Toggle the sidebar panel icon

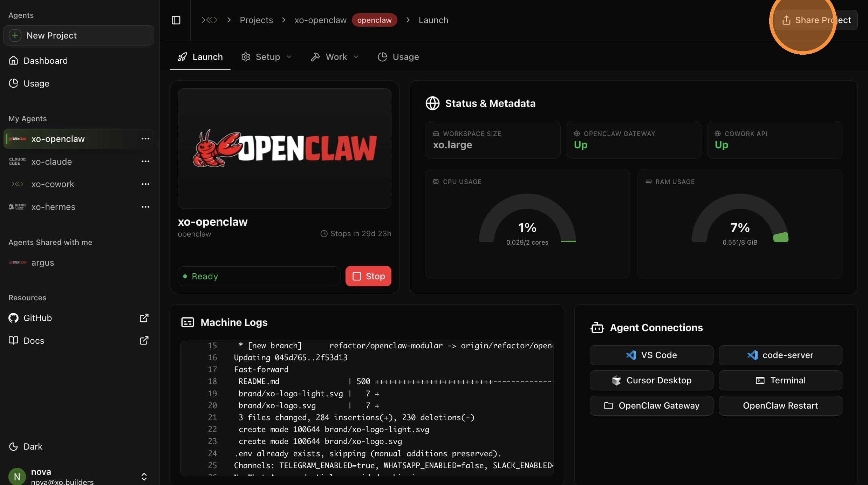pos(176,20)
